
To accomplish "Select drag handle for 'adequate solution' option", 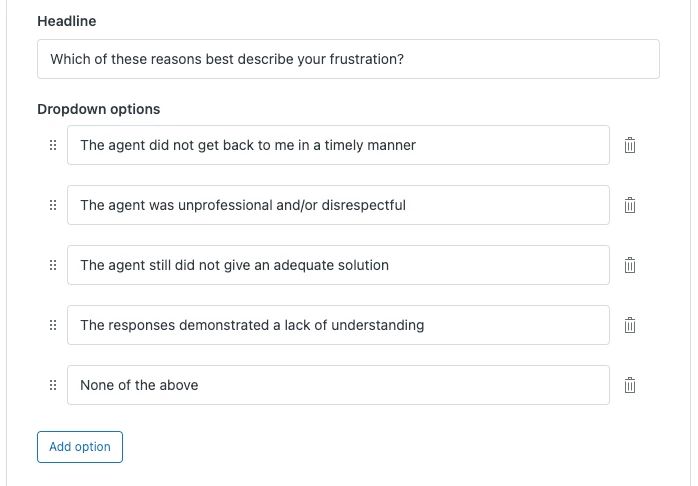I will 53,265.
